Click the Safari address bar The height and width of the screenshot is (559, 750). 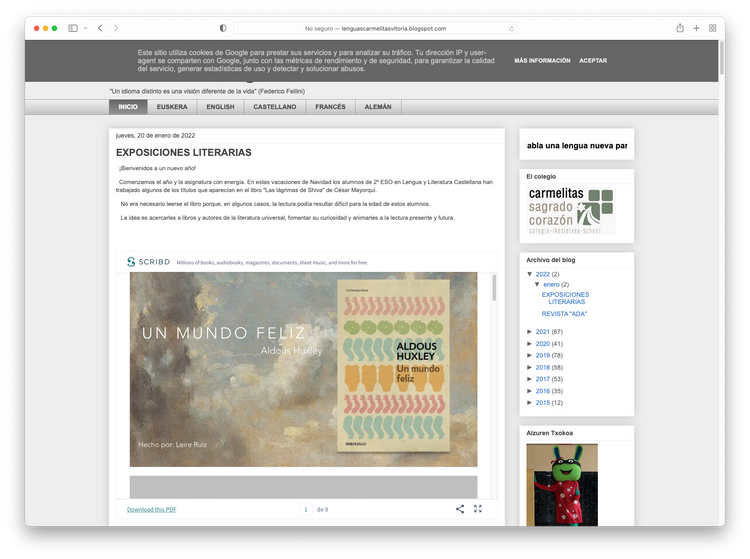click(x=375, y=28)
